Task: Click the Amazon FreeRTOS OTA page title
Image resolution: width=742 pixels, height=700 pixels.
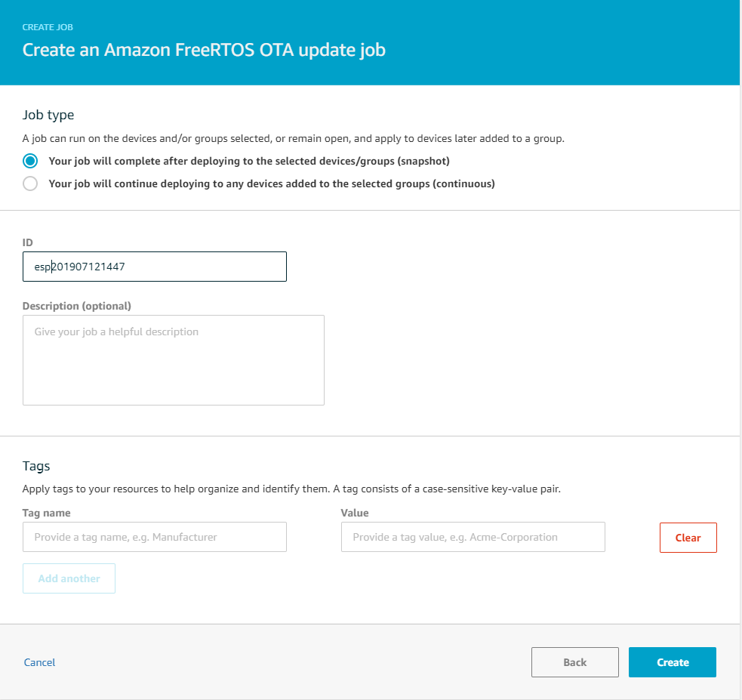Action: pyautogui.click(x=204, y=51)
